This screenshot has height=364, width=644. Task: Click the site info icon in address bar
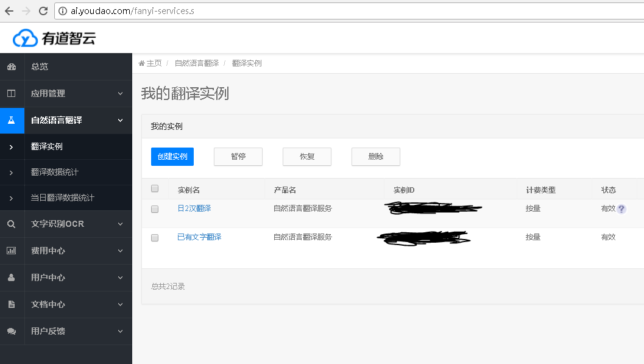tap(63, 11)
